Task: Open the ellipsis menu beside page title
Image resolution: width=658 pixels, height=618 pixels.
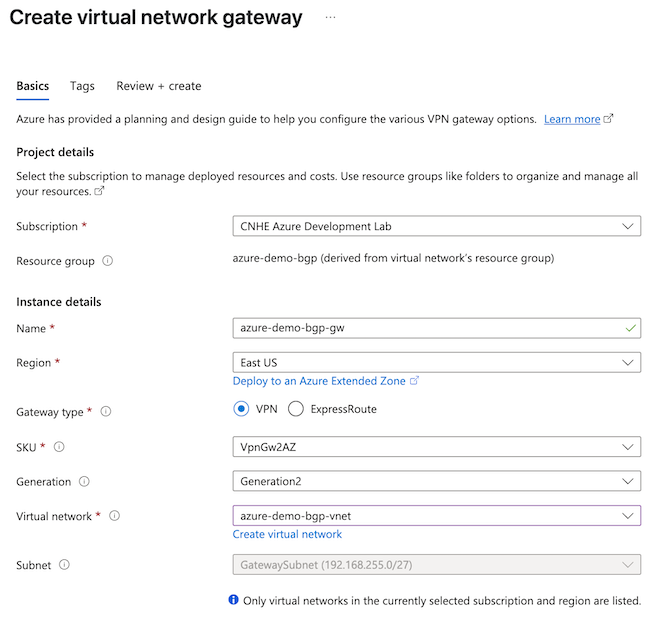Action: [x=330, y=18]
